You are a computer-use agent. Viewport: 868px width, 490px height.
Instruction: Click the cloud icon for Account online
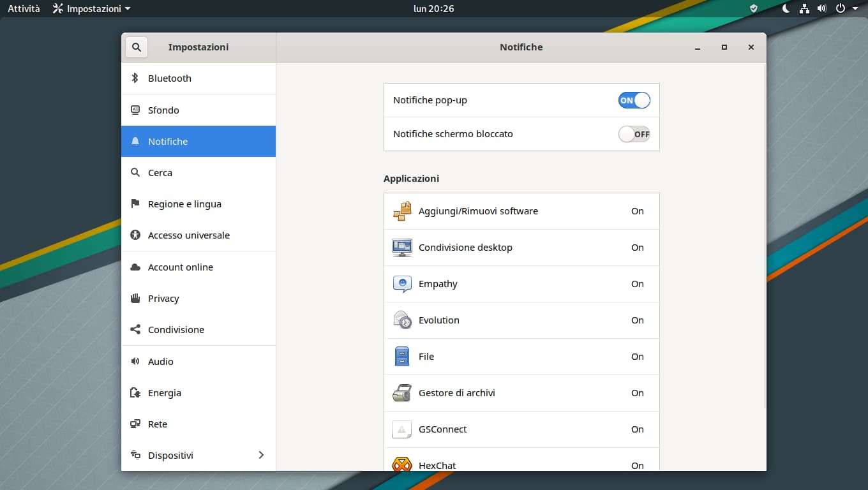point(135,267)
